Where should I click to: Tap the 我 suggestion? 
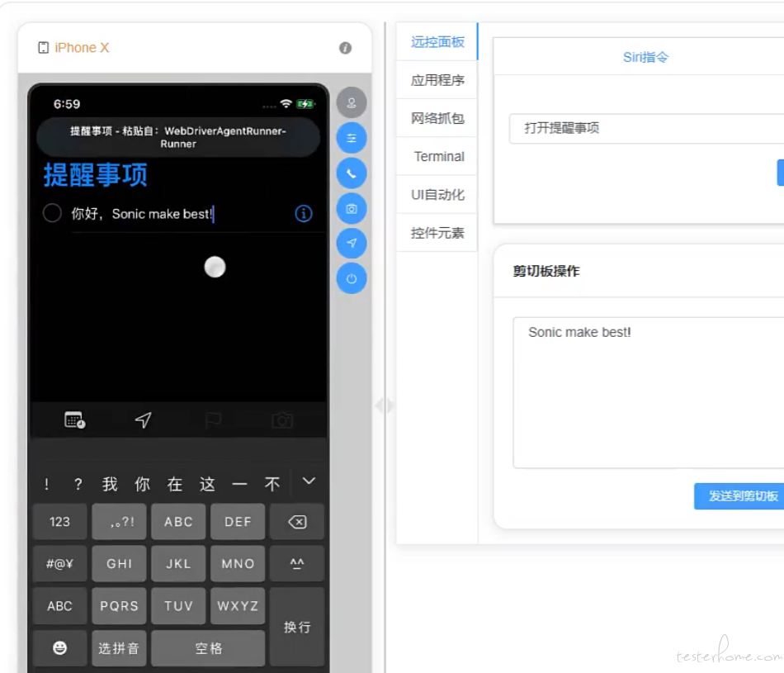110,484
